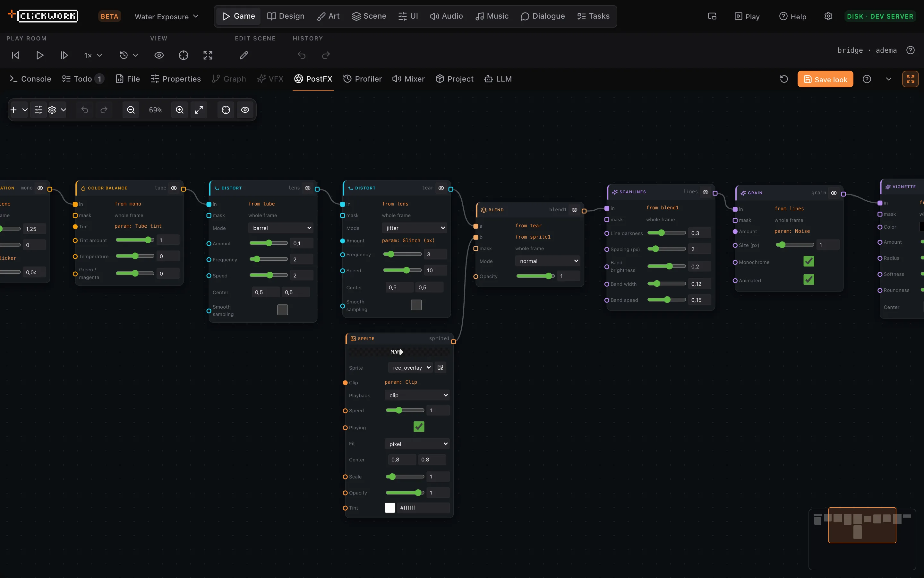Image resolution: width=924 pixels, height=578 pixels.
Task: Step forward one frame in play room
Action: point(64,56)
